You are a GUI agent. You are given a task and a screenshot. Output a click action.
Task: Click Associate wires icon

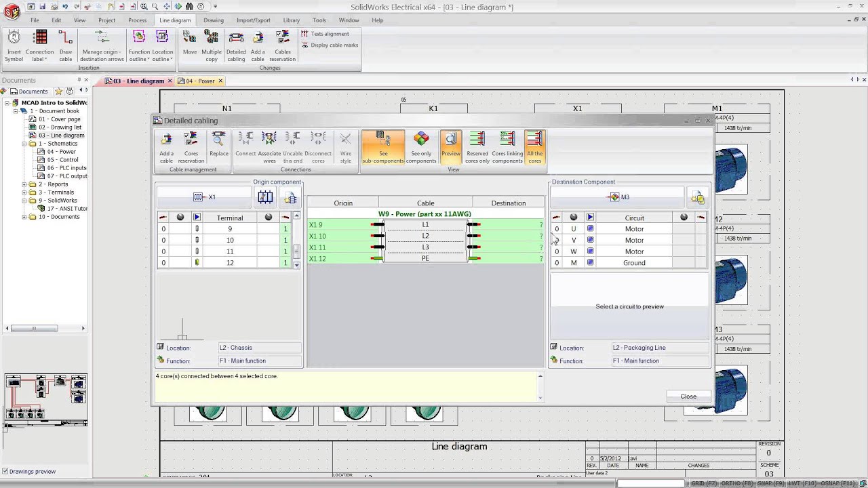269,147
